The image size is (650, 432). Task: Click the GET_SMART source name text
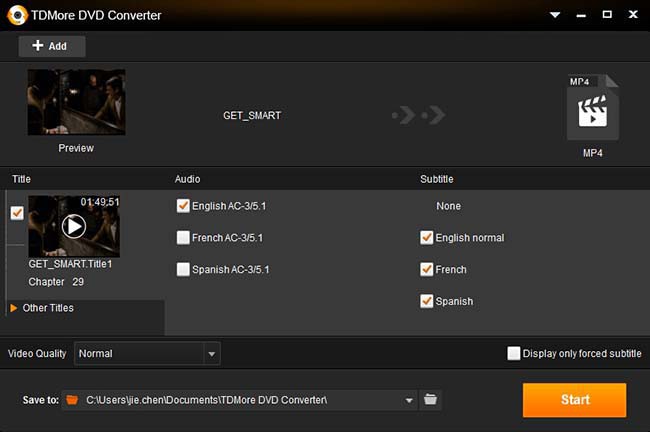coord(252,115)
